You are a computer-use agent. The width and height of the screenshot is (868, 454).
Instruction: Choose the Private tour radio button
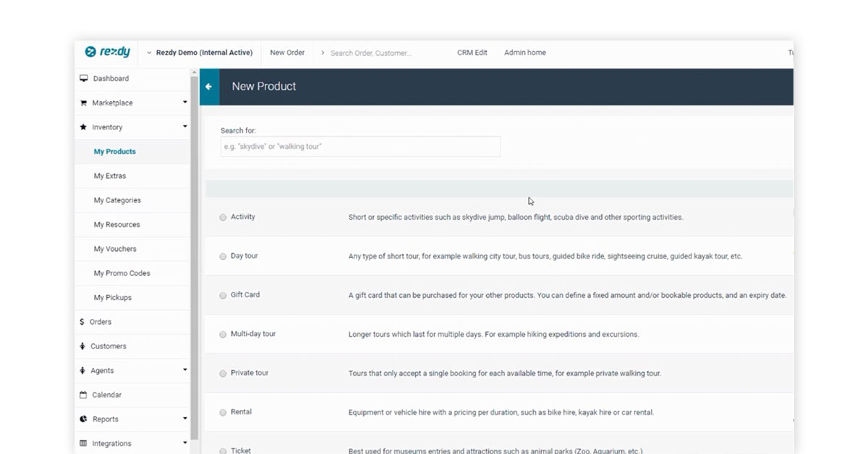223,373
